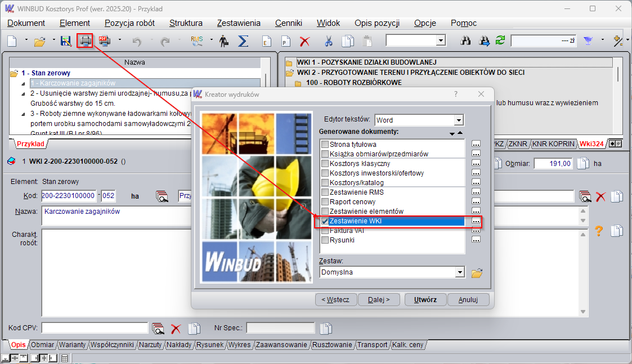The image size is (632, 364).
Task: Redo the last action
Action: (x=165, y=41)
